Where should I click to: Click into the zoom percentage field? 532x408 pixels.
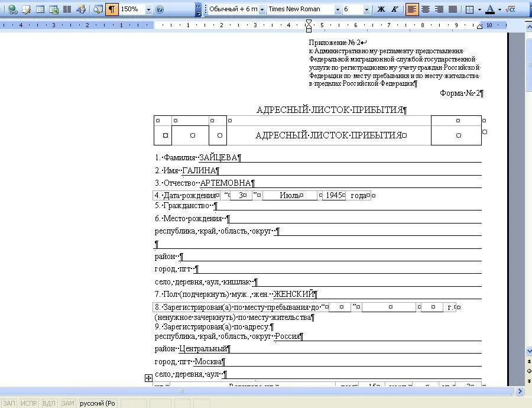click(x=132, y=9)
